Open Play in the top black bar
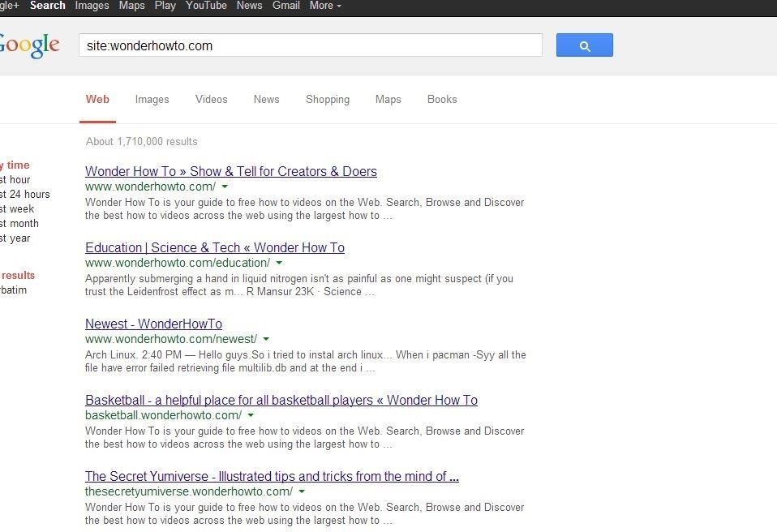The image size is (777, 532). 165,6
